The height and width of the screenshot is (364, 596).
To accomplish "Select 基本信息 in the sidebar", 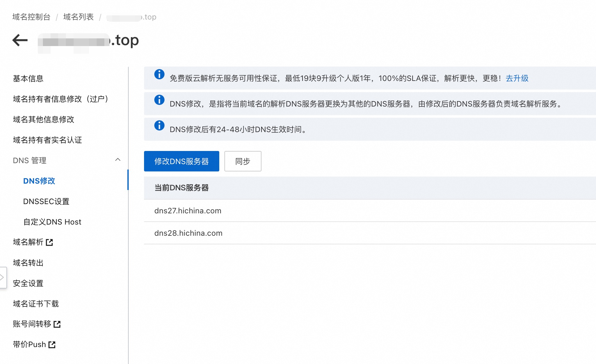I will pyautogui.click(x=28, y=78).
